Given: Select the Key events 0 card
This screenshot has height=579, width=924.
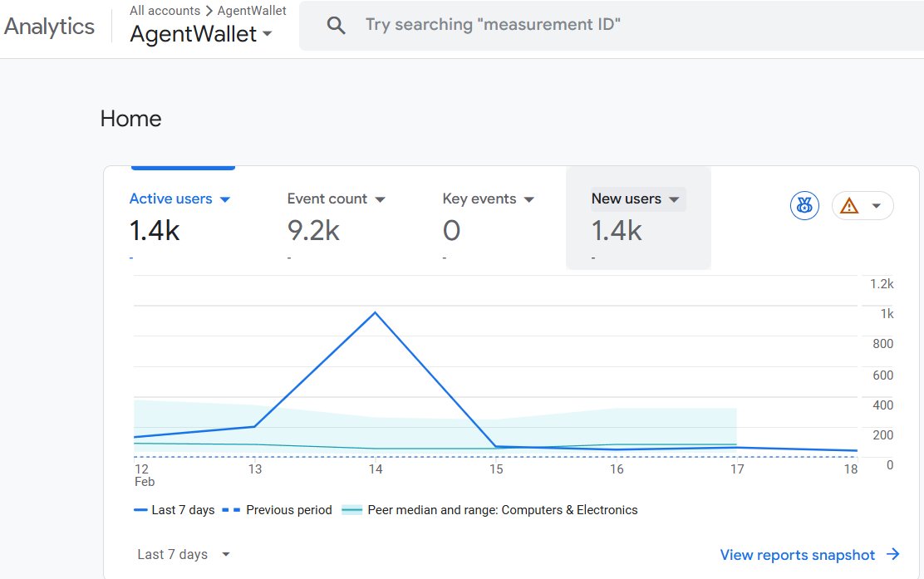Looking at the screenshot, I should pyautogui.click(x=489, y=218).
